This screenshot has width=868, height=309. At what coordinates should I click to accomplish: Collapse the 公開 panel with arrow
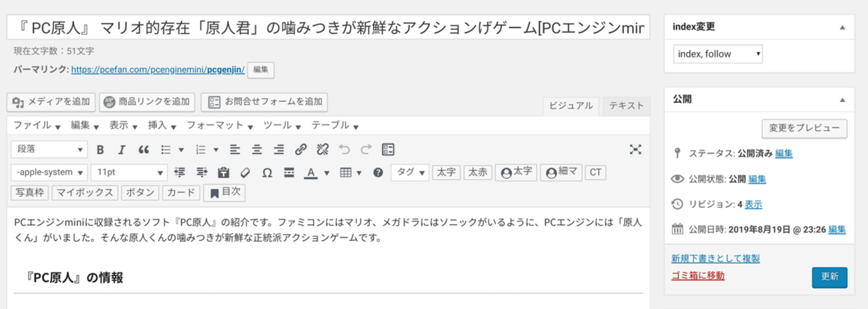(x=842, y=98)
